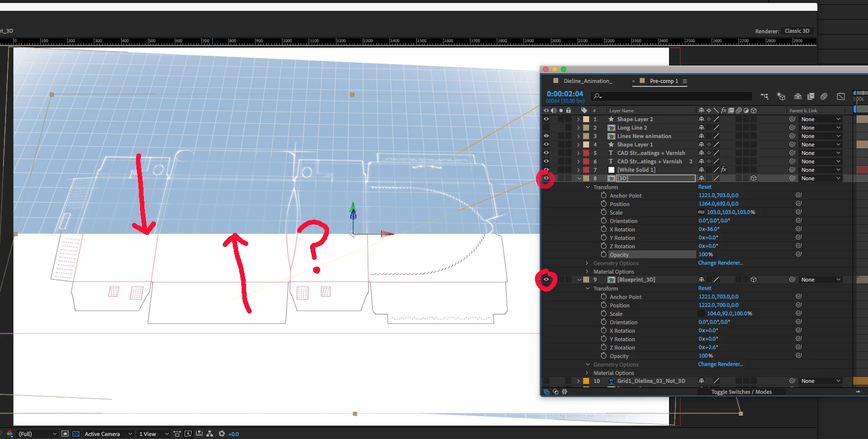Toggle the Opacity stopwatch for Blueprint_3D layer
This screenshot has width=868, height=439.
tap(603, 356)
